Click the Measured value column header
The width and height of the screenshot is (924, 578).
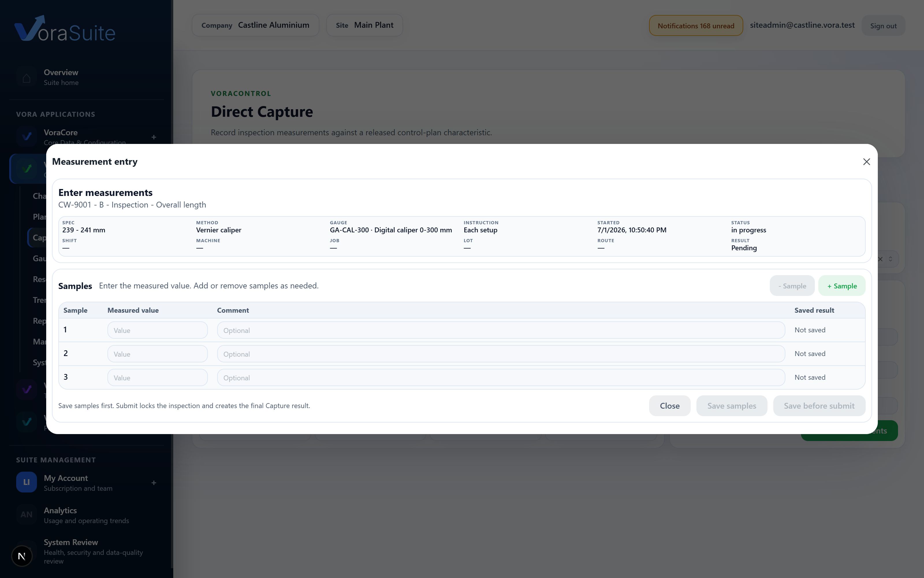click(133, 310)
